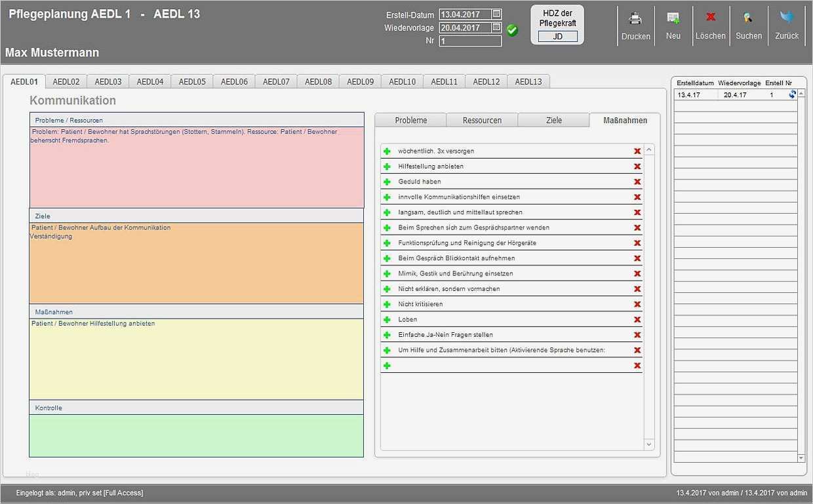Screen dimensions: 813x504
Task: Click the Erstelldatum column header
Action: point(695,83)
